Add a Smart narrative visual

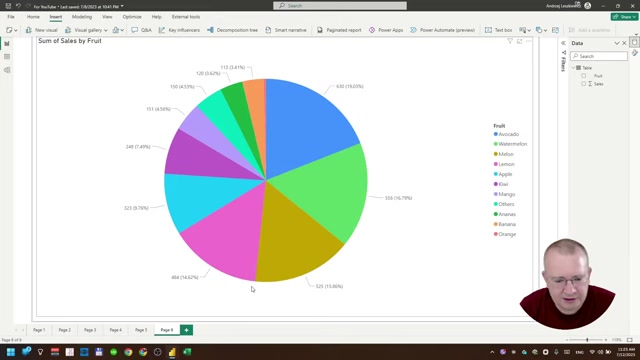286,30
